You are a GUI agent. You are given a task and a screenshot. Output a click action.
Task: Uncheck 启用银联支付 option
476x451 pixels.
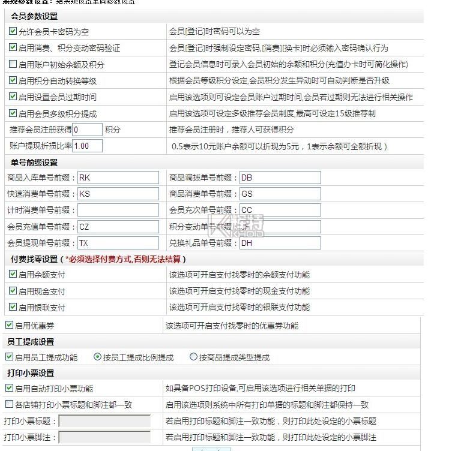pos(13,307)
